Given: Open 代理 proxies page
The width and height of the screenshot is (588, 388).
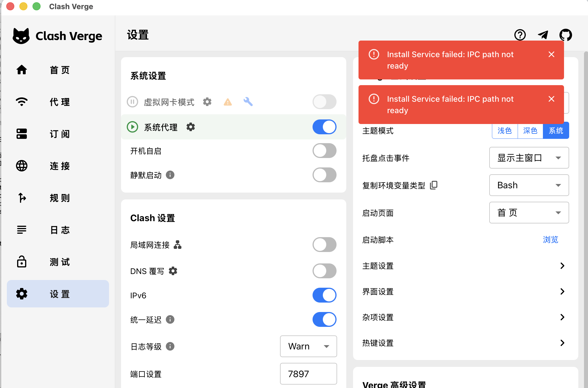Looking at the screenshot, I should 58,102.
